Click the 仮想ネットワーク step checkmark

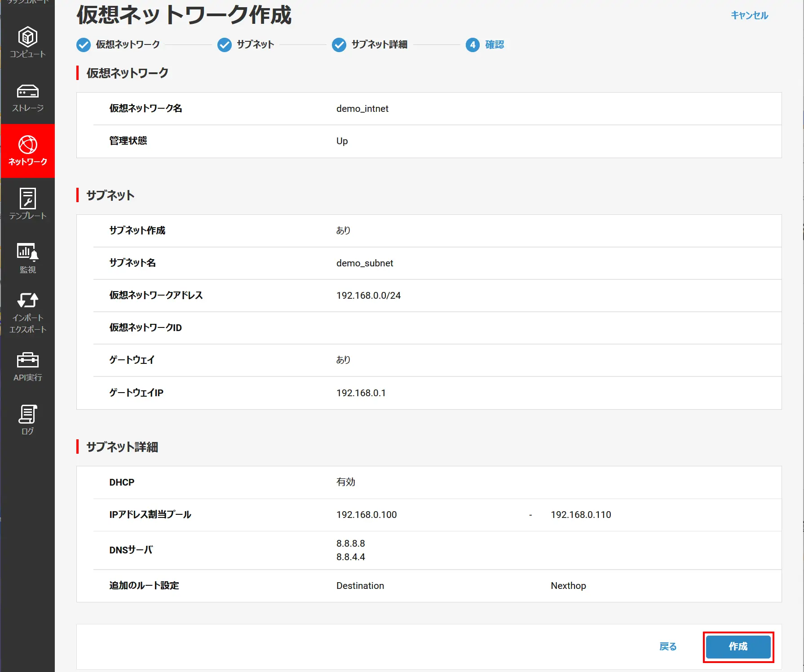84,45
